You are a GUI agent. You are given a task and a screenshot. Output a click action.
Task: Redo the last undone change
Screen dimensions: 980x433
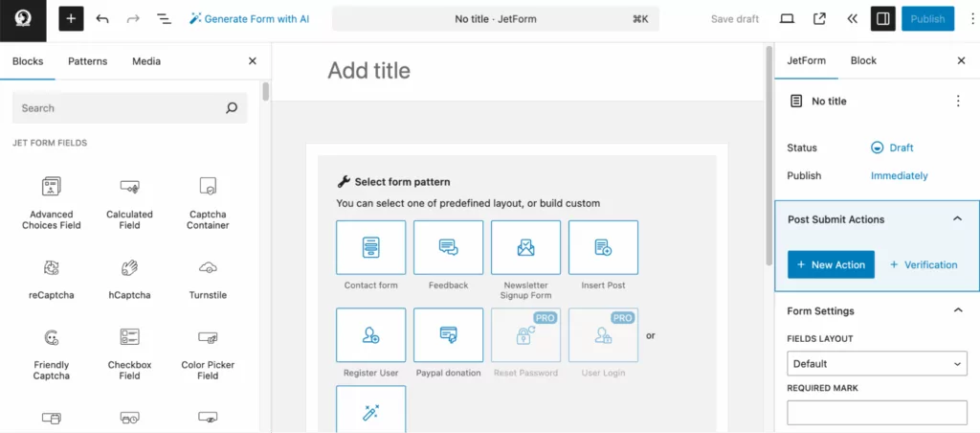tap(133, 19)
